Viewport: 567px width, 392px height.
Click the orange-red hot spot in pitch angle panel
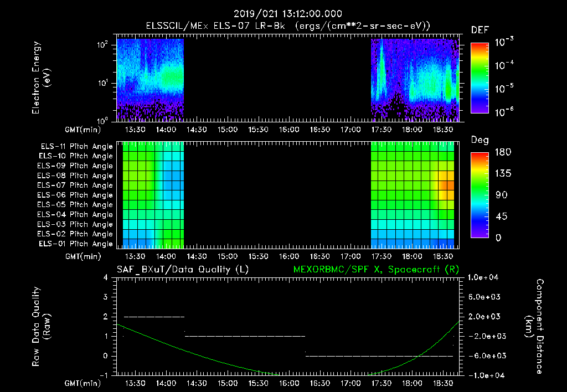(x=447, y=185)
